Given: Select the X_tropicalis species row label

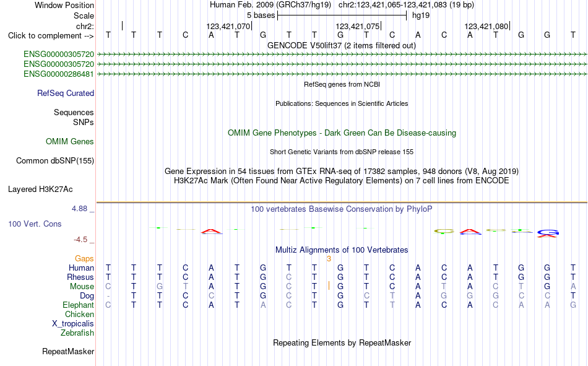Looking at the screenshot, I should tap(73, 324).
